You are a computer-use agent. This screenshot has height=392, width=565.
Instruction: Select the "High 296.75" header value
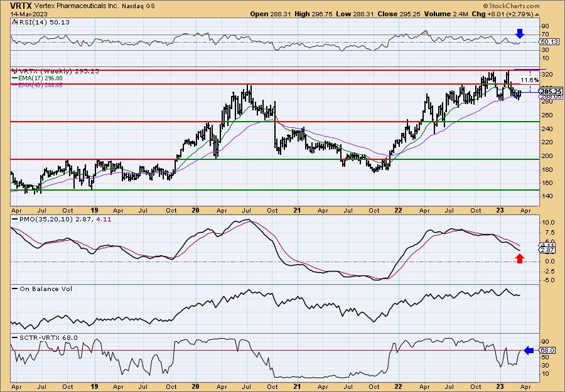pyautogui.click(x=315, y=14)
